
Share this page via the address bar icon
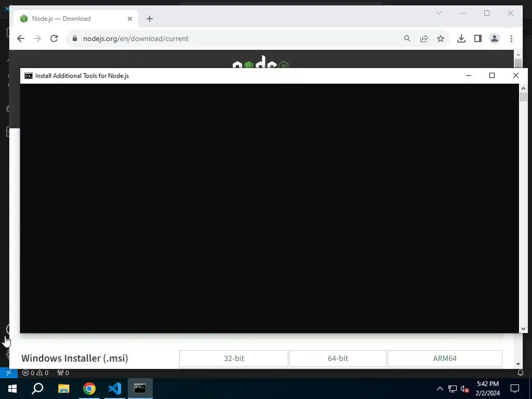(424, 38)
